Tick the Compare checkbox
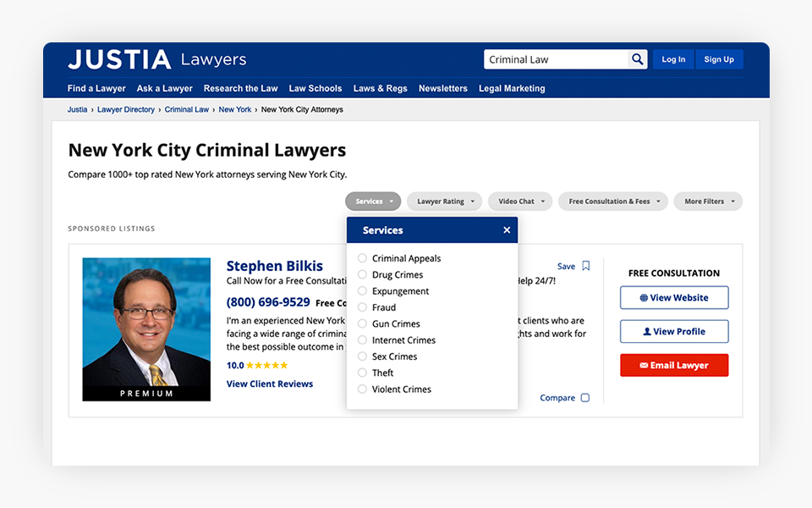Screen dimensions: 812x508 point(585,398)
